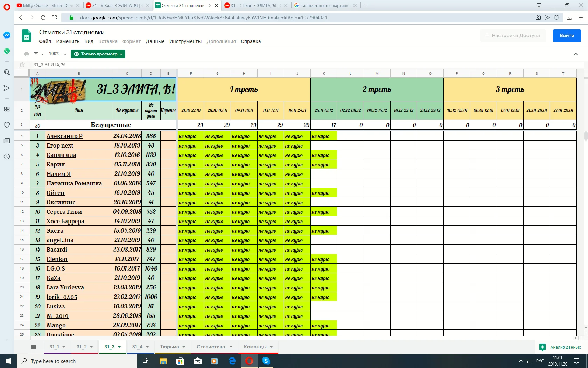Open the print icon in Sheets toolbar
The height and width of the screenshot is (368, 588).
tap(27, 54)
